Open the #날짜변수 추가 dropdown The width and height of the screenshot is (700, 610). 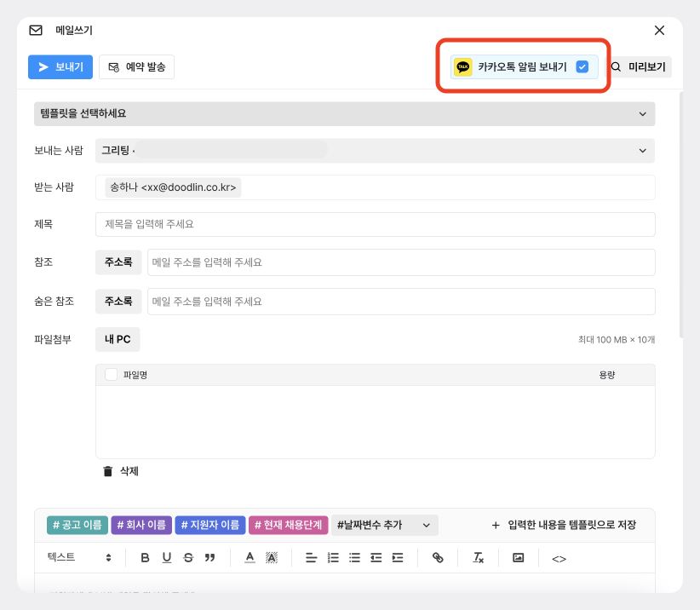click(x=385, y=525)
